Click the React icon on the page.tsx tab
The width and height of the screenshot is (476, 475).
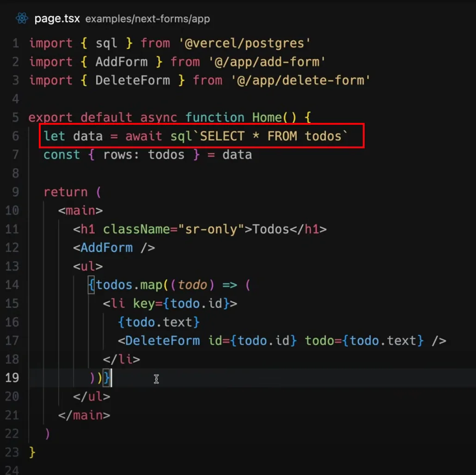21,18
